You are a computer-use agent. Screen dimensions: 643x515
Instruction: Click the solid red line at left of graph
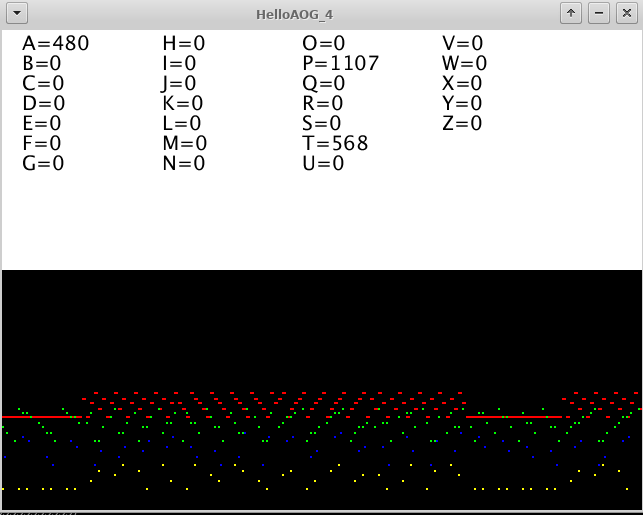[x=35, y=416]
